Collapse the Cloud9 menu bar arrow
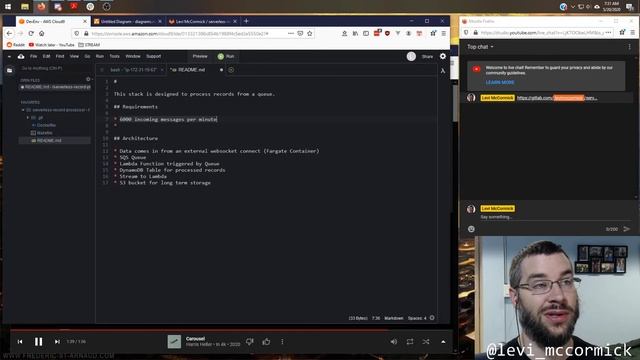640x360 pixels. [9, 56]
